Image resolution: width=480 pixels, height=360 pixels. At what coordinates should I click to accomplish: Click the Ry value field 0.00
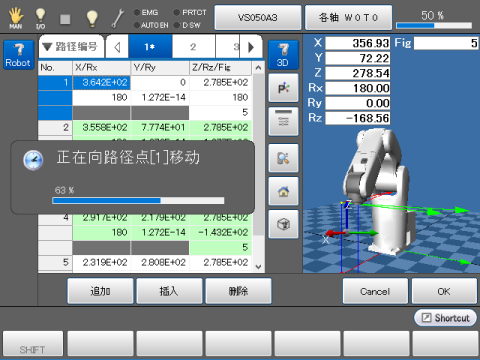(358, 103)
